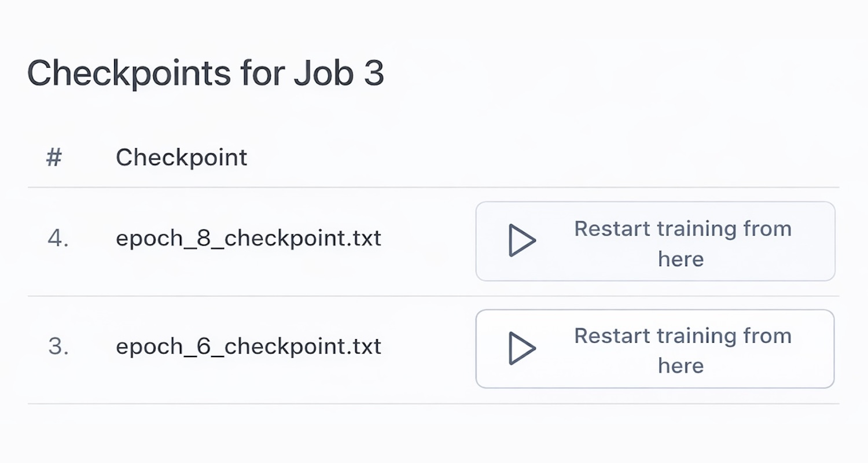Screen dimensions: 868x463
Task: Click "Job 3" in the page title
Action: [339, 74]
